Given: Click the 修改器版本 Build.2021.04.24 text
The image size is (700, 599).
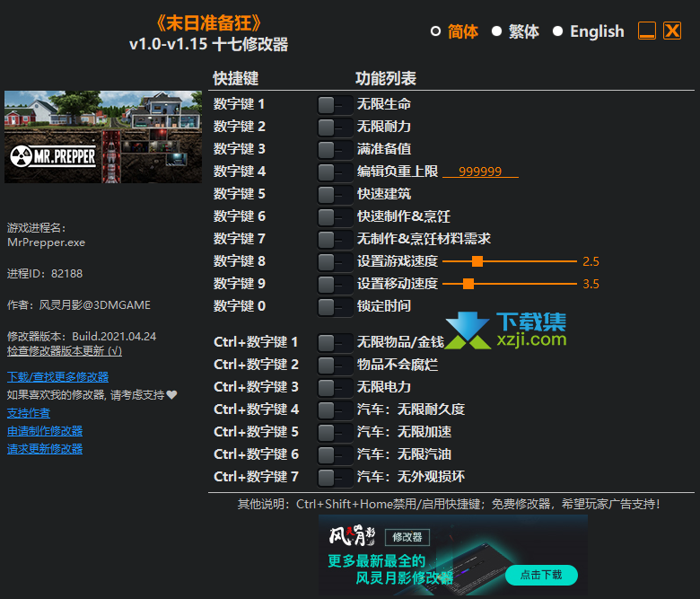Looking at the screenshot, I should (82, 337).
